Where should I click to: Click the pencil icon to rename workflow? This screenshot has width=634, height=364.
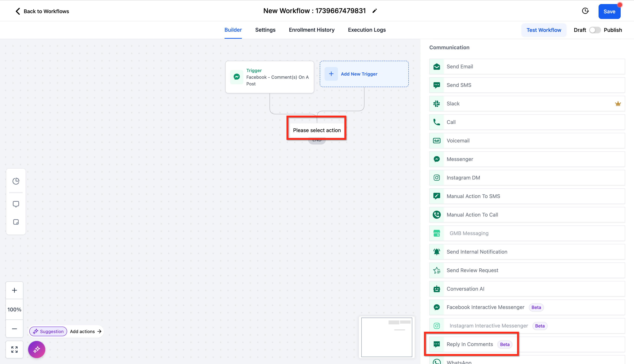[x=374, y=11]
